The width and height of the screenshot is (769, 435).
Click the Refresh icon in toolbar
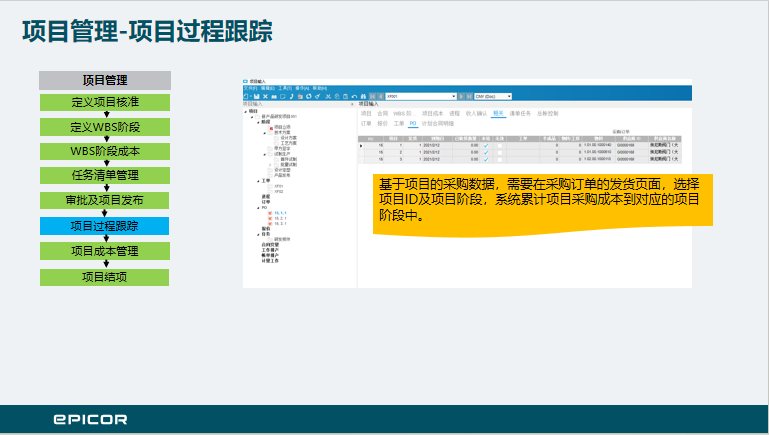tap(308, 96)
